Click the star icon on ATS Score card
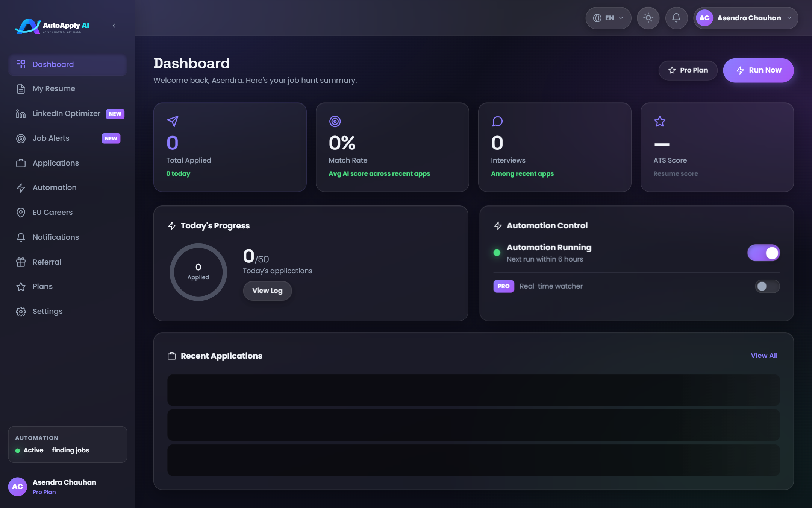 click(x=660, y=121)
